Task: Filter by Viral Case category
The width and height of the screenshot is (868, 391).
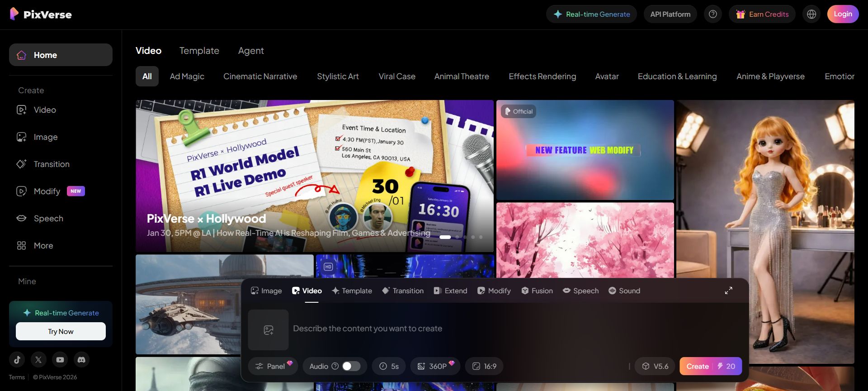Action: coord(397,76)
